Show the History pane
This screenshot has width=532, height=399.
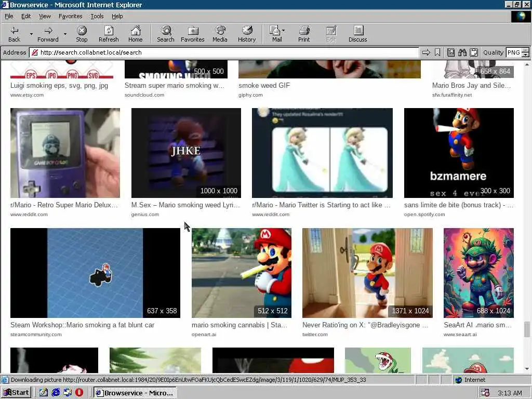pos(247,34)
